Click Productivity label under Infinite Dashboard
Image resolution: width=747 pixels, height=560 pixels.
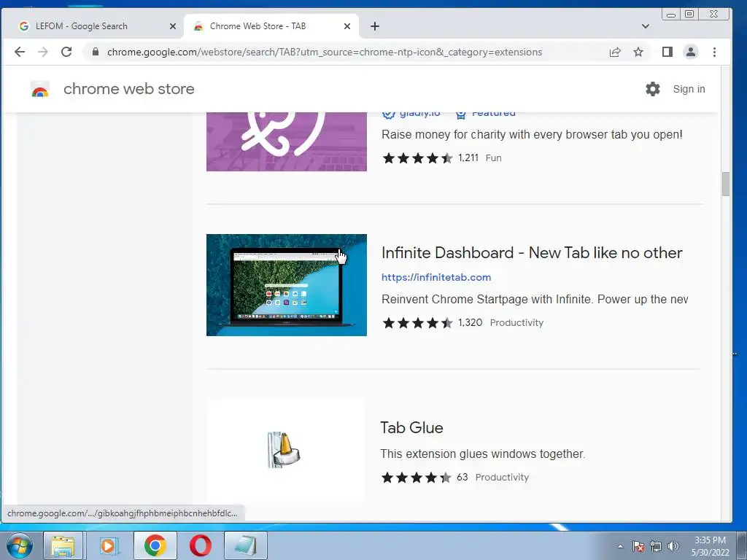516,323
